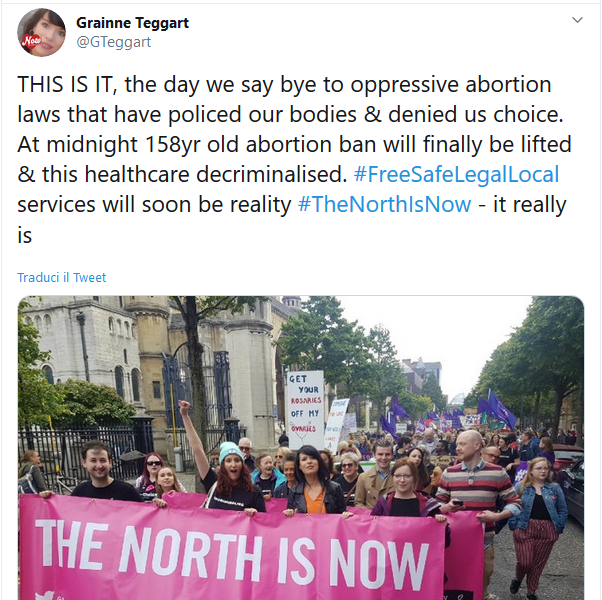The image size is (602, 600).
Task: Click the woman in the teal beanie
Action: (231, 476)
